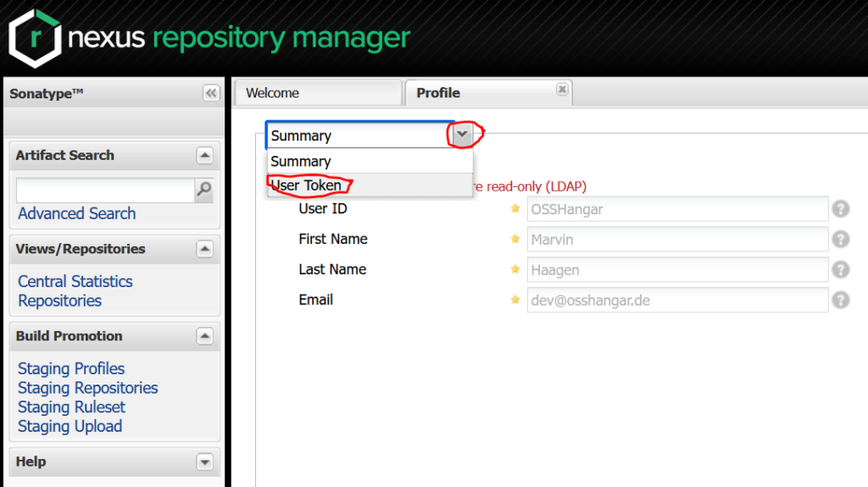Expand the Help section
Viewport: 868px width, 487px height.
(205, 462)
